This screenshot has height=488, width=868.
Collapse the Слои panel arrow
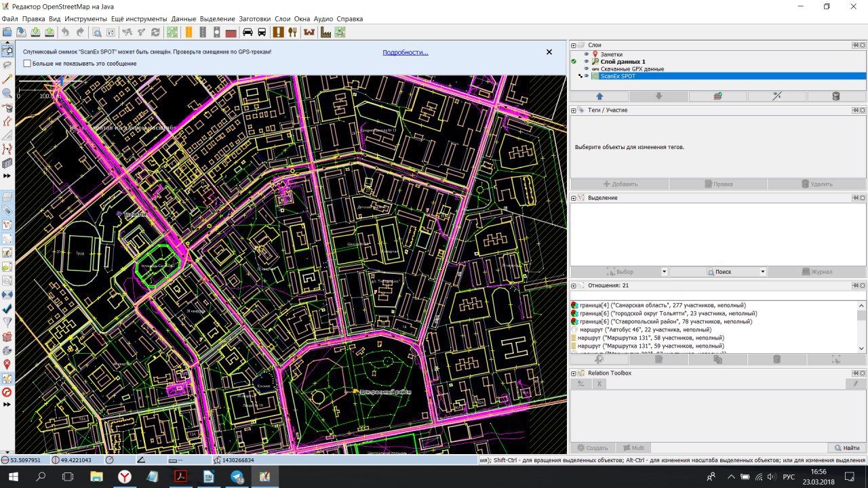[574, 45]
